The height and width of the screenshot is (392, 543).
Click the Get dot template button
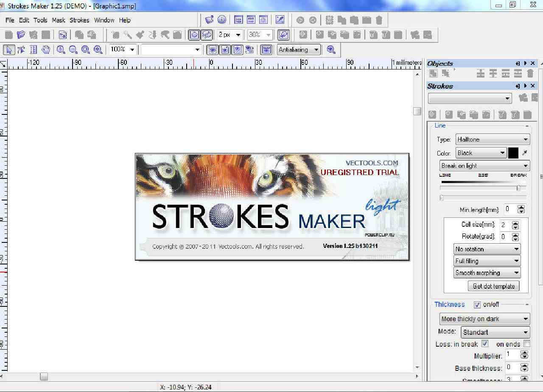tap(493, 286)
